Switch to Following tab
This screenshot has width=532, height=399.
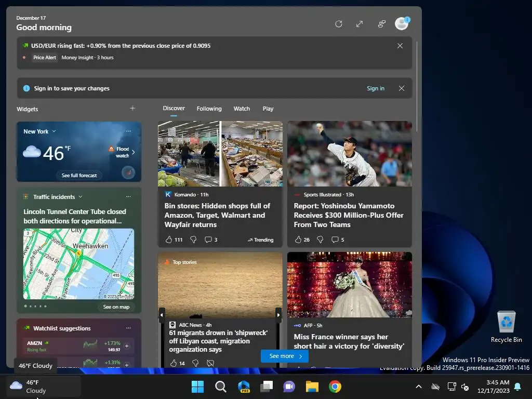point(209,109)
